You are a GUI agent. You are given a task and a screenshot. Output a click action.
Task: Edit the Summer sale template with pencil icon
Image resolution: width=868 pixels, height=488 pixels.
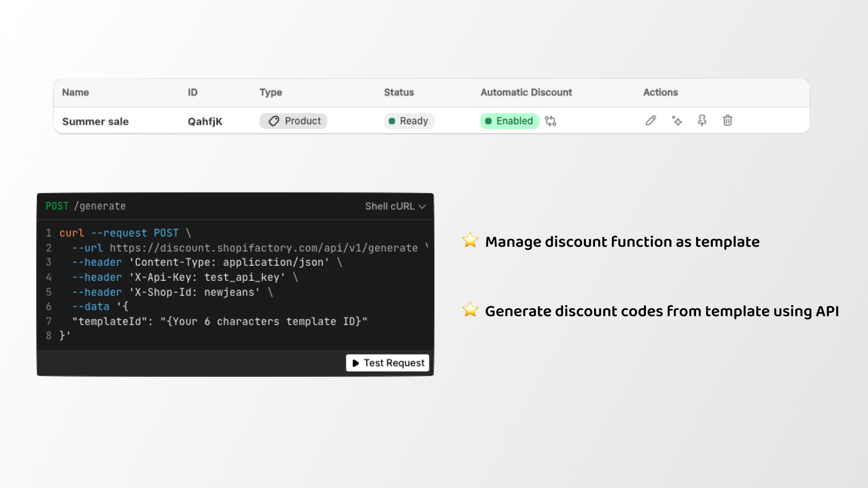(650, 121)
